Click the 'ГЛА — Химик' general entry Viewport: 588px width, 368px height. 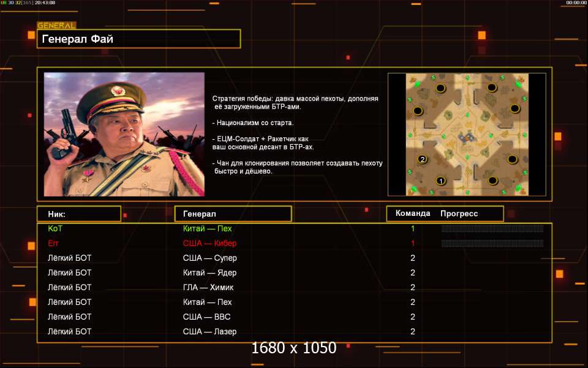point(208,287)
